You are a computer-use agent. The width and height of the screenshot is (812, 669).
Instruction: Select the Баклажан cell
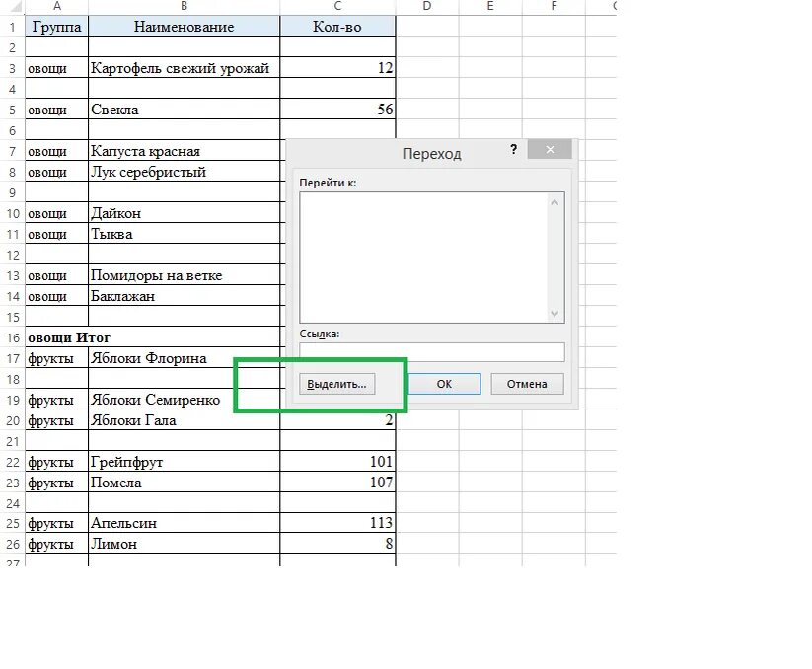tap(184, 296)
